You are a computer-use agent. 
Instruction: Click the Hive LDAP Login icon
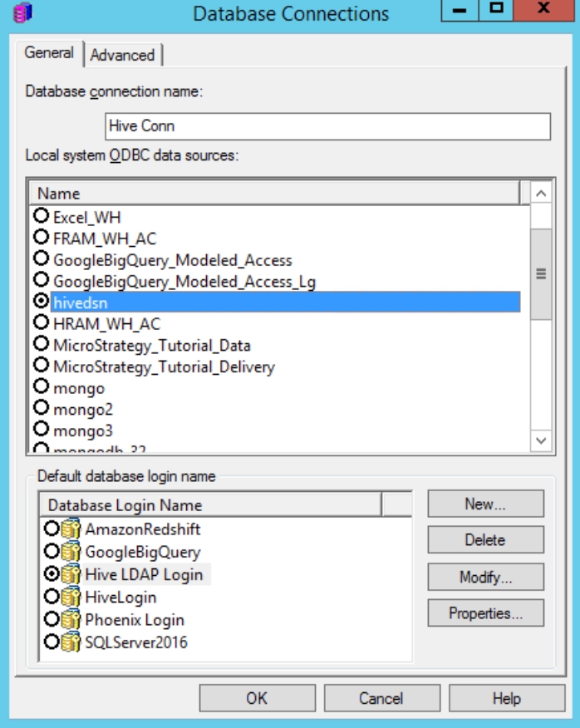click(71, 574)
